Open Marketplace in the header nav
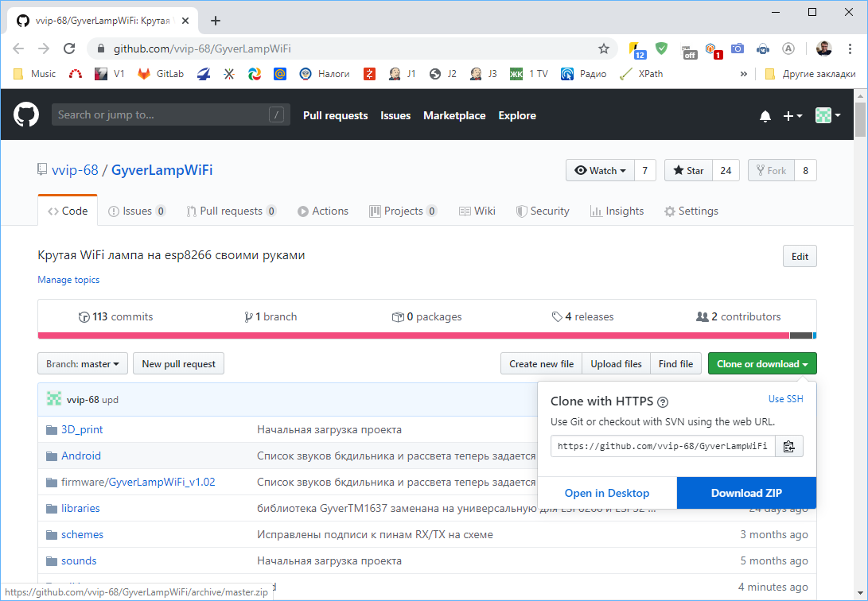The height and width of the screenshot is (601, 868). pyautogui.click(x=454, y=115)
